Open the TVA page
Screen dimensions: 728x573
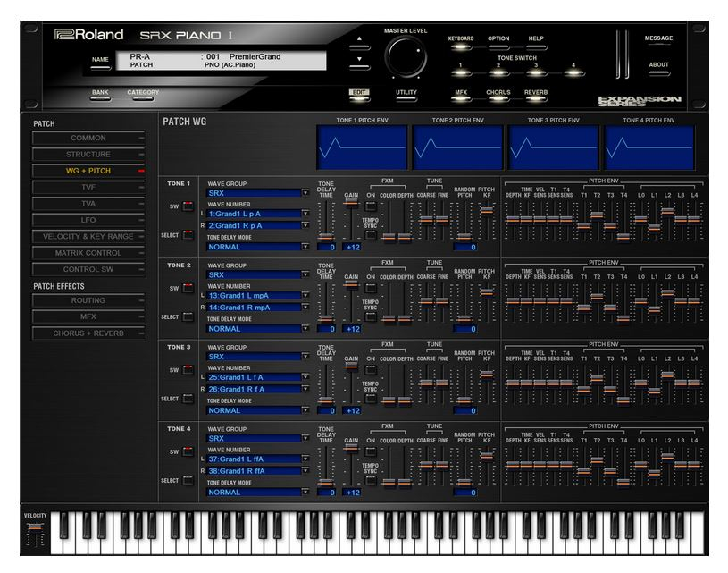(88, 204)
